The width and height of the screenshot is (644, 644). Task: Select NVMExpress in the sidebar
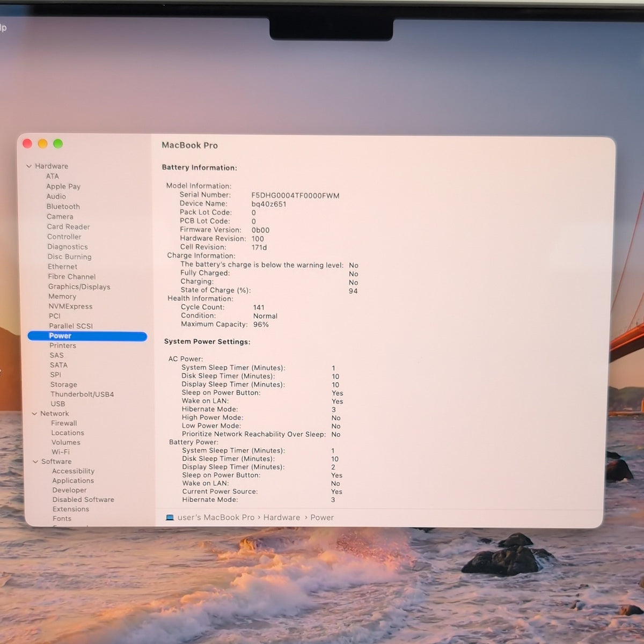pos(71,306)
